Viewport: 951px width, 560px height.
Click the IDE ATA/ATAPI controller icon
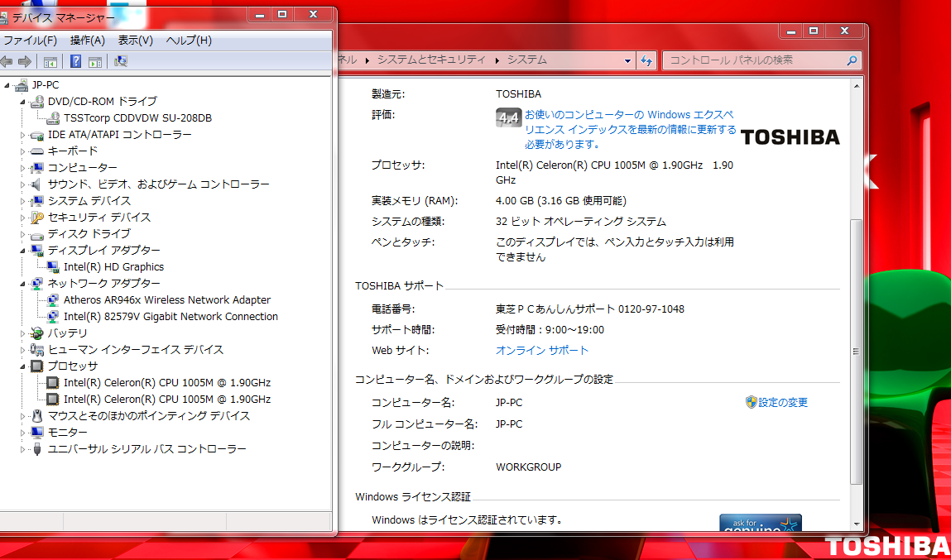(x=37, y=135)
